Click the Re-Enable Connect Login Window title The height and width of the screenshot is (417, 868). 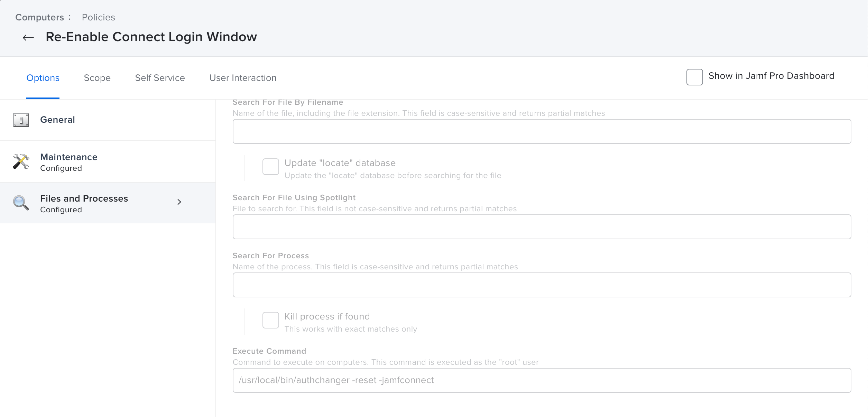tap(151, 37)
